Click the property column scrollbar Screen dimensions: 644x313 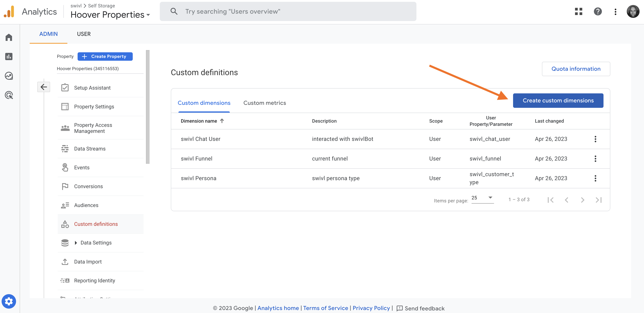tap(148, 107)
